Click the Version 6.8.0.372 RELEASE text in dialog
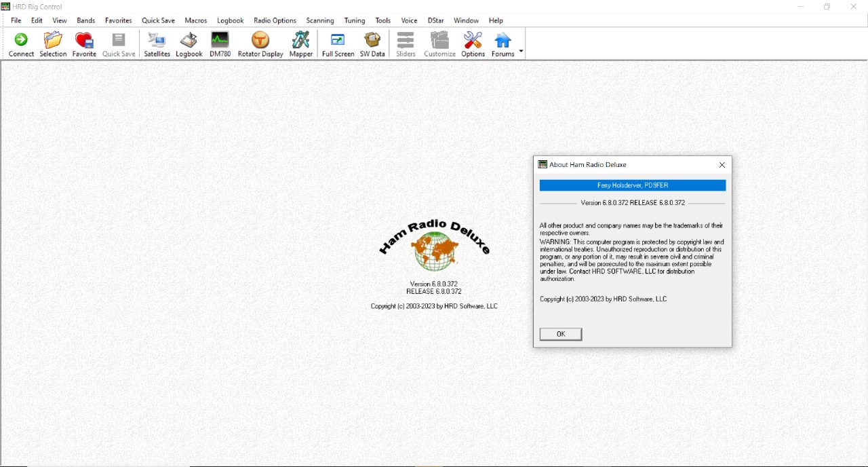868x467 pixels. [633, 203]
